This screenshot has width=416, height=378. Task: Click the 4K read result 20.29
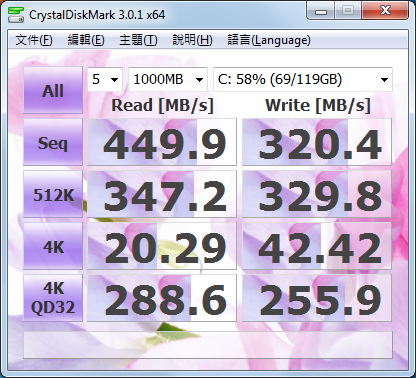coord(162,246)
